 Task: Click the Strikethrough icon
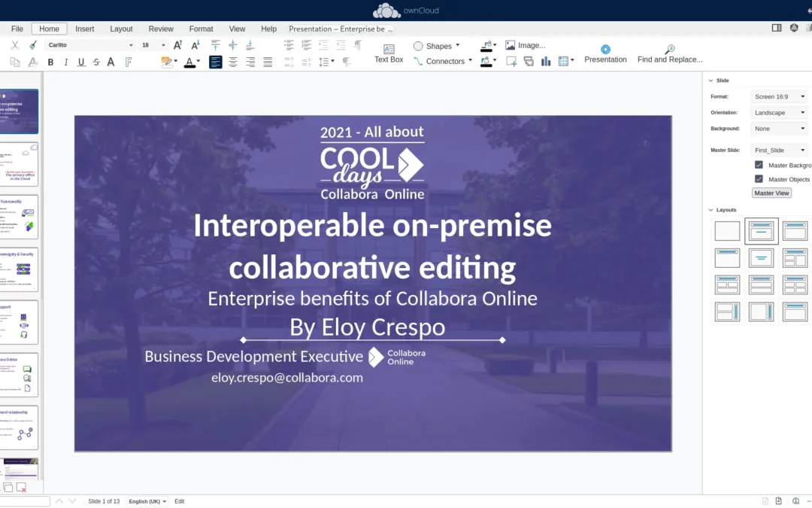[x=96, y=62]
